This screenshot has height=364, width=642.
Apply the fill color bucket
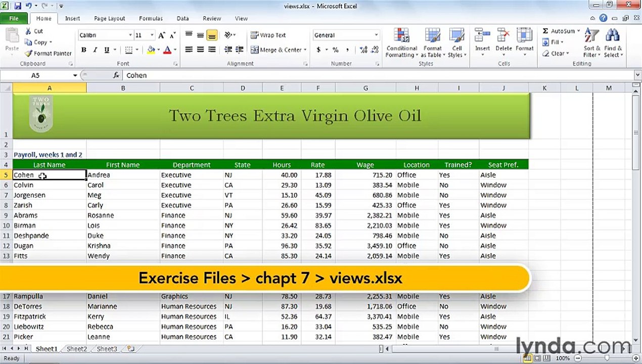(151, 50)
